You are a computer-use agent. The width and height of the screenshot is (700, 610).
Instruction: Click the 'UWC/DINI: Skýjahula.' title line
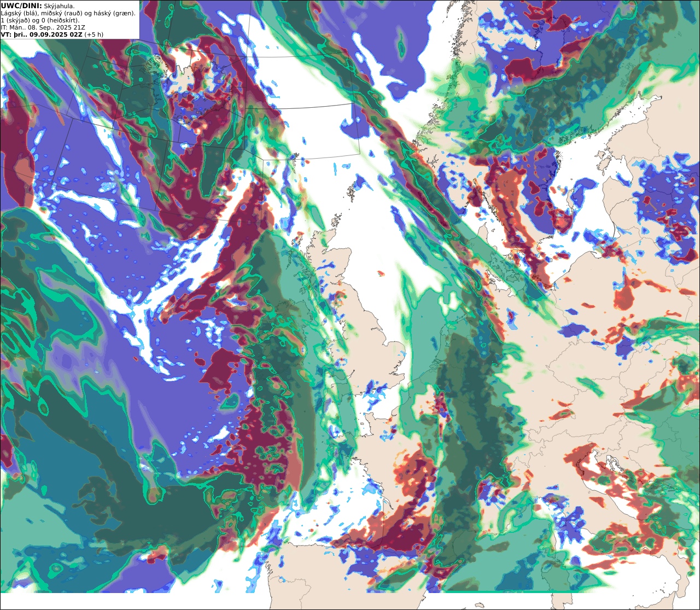tap(38, 5)
